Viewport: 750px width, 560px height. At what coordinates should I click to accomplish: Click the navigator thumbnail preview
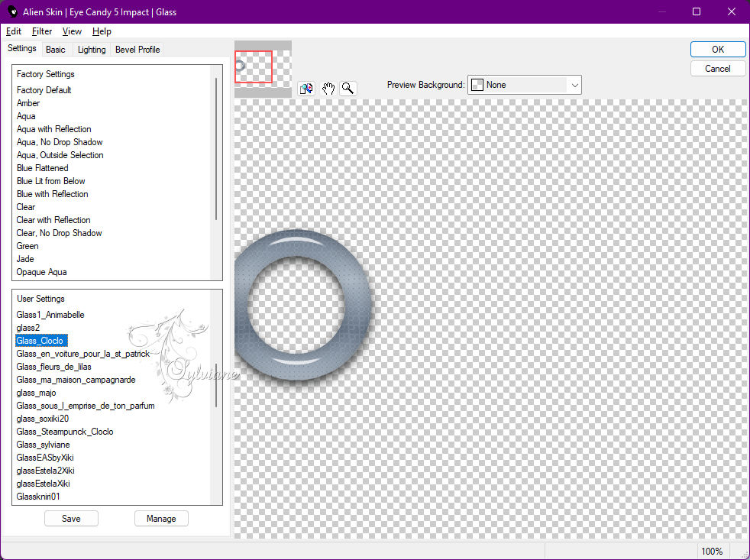coord(263,69)
